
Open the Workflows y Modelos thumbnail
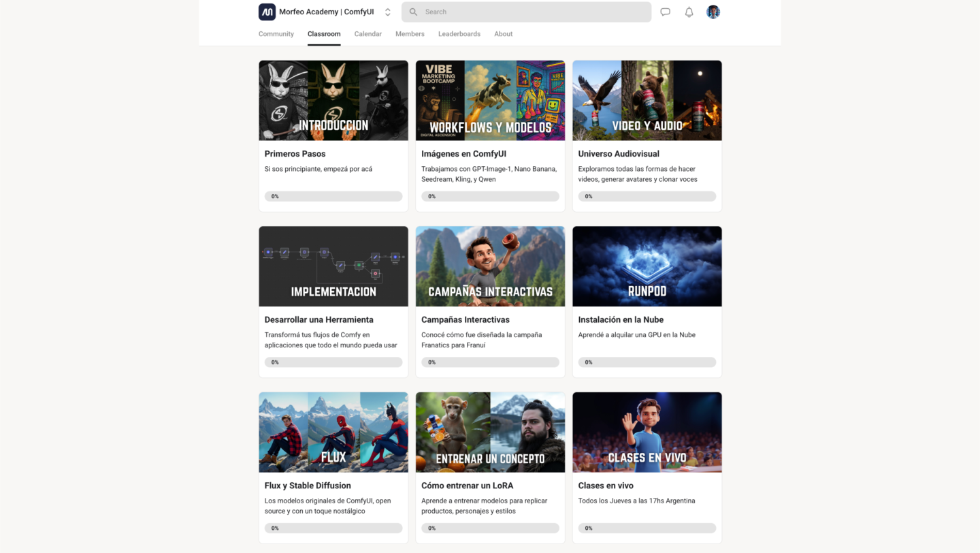click(x=490, y=100)
